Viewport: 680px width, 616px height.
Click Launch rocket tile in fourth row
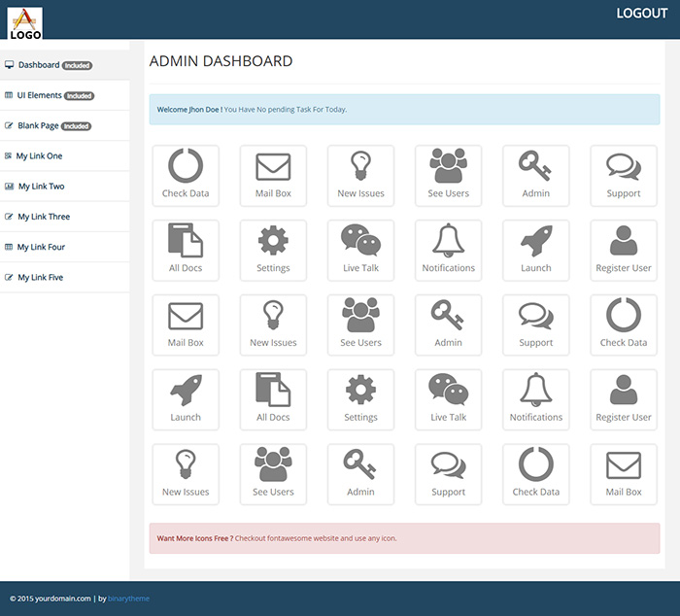coord(186,399)
